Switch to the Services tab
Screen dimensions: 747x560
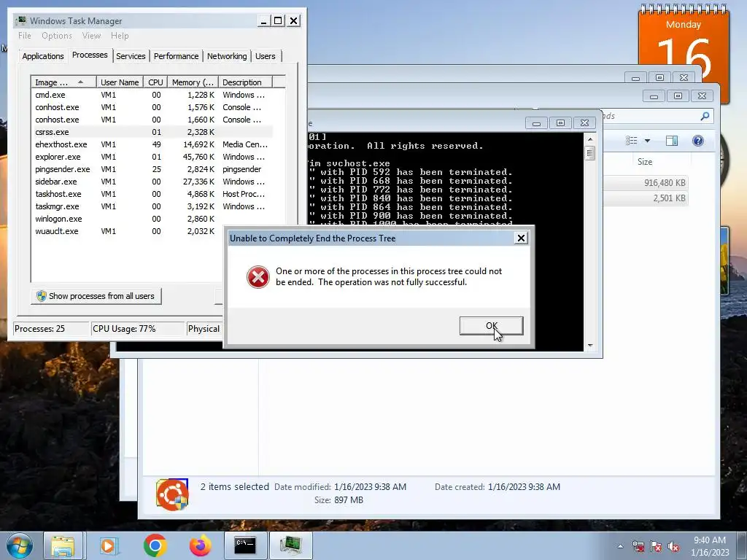[x=131, y=56]
